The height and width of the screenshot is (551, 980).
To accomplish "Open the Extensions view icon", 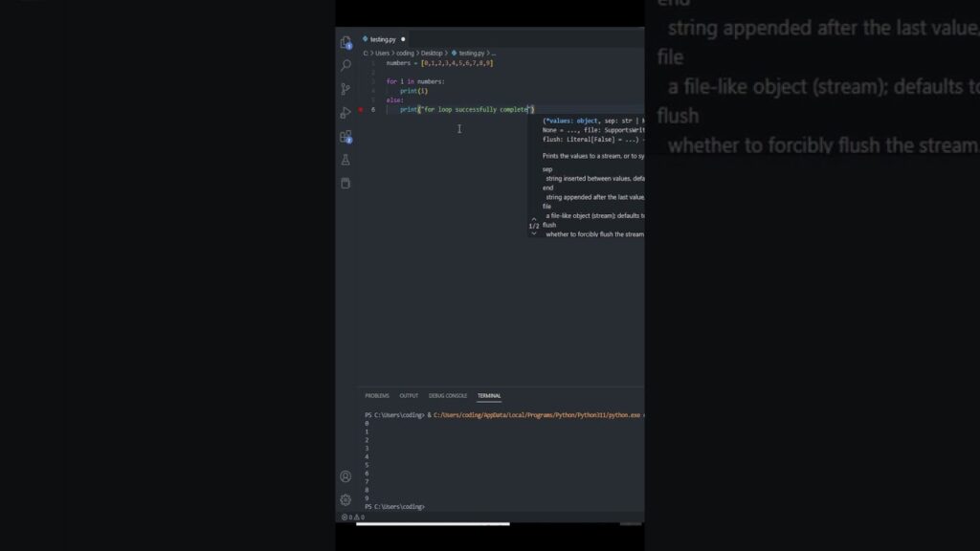I will 345,136.
